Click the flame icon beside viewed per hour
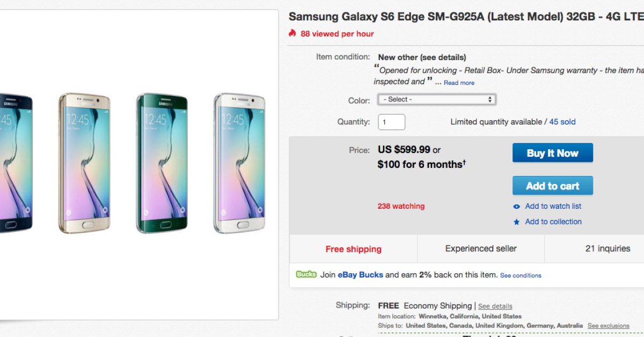The height and width of the screenshot is (337, 644). (292, 33)
